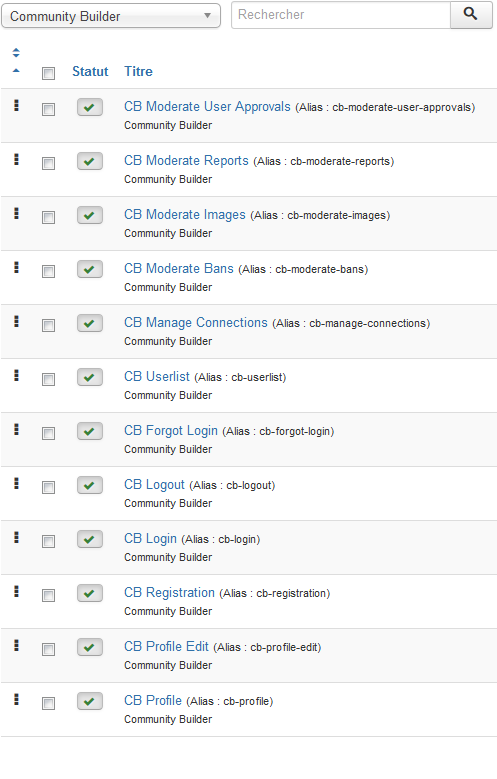Open the Community Builder menu dropdown
The image size is (497, 779).
coord(111,16)
